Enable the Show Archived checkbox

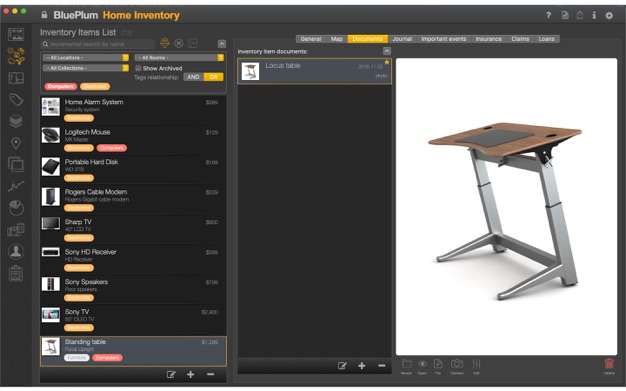138,68
